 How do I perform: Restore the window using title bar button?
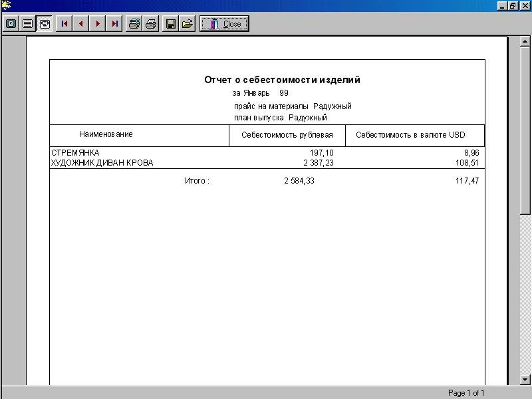(513, 5)
